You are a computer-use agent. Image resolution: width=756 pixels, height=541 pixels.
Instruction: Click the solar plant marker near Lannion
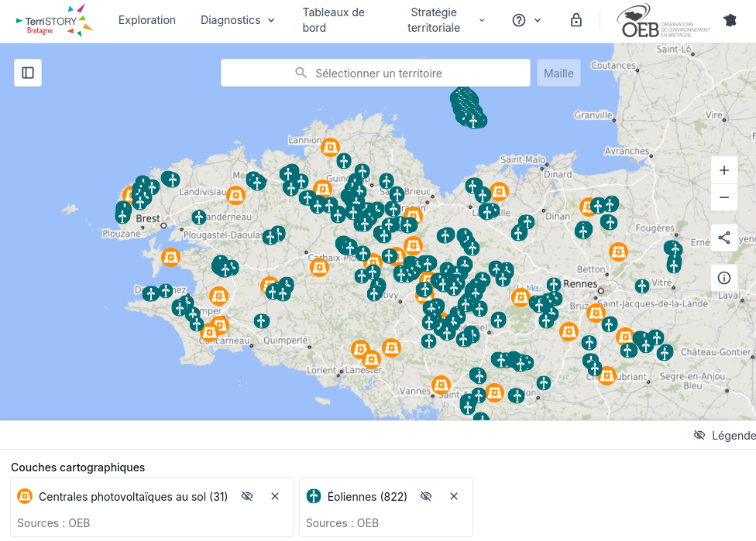(330, 147)
